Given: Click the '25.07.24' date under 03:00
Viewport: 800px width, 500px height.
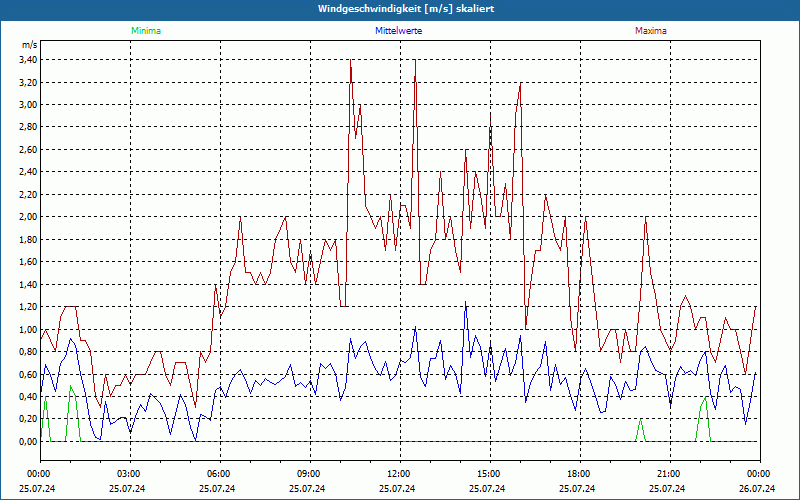Looking at the screenshot, I should [x=127, y=488].
